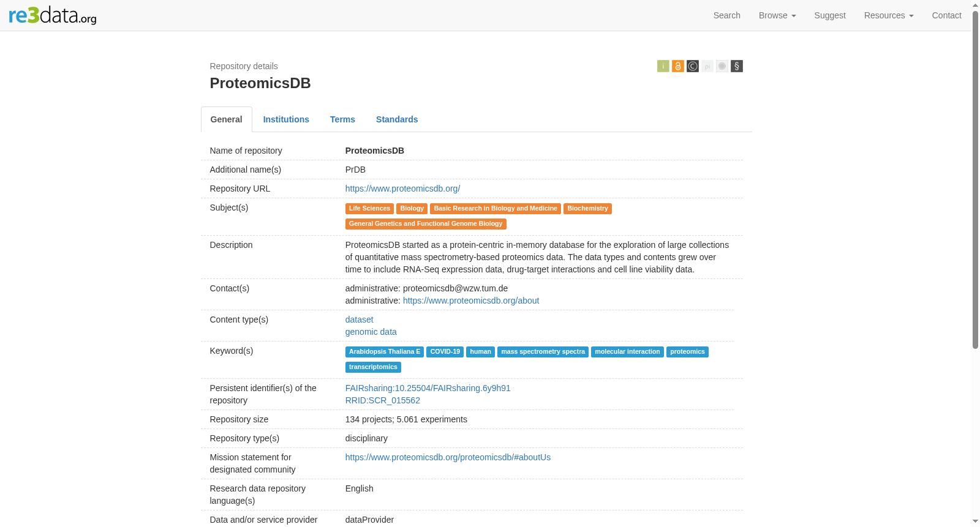Screen dimensions: 980x527
Task: Open the proteomicsdb.org/about contact link
Action: click(x=471, y=301)
